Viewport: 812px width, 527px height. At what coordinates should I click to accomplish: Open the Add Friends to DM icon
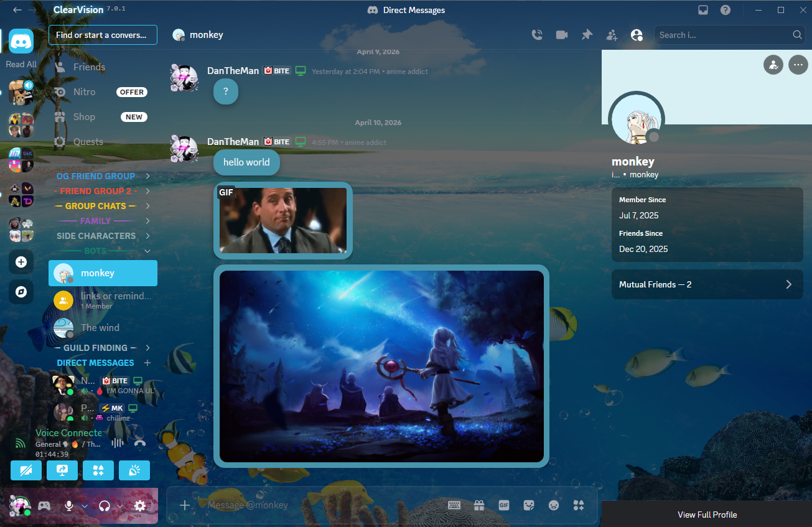pos(612,35)
